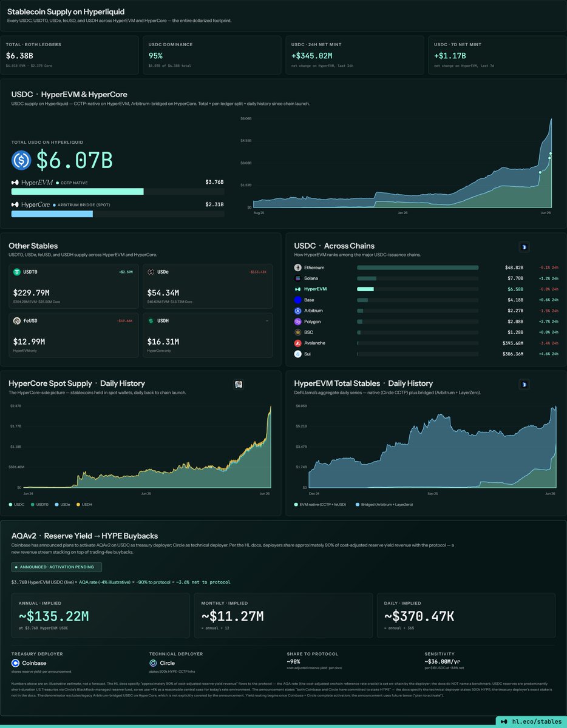
Task: Click the -$133.43K USDe change value
Action: click(259, 272)
